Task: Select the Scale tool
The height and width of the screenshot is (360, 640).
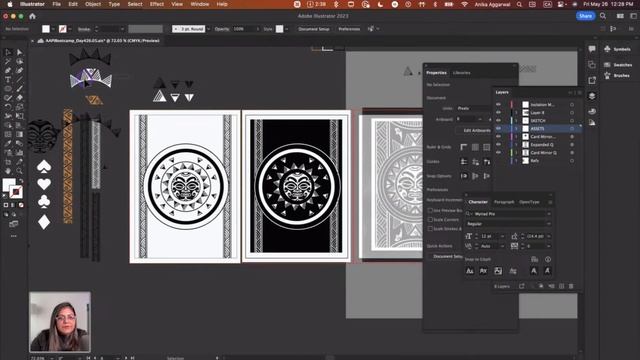Action: (x=19, y=107)
